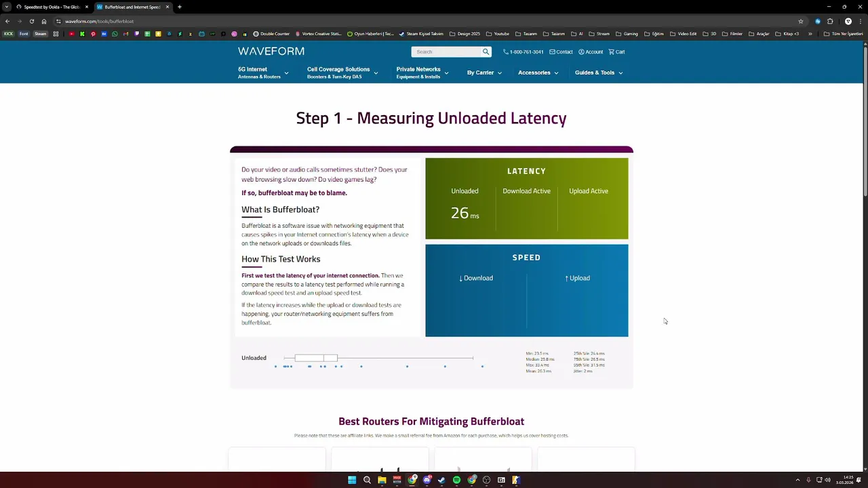Click browser Back arrow
This screenshot has height=488, width=868.
(x=7, y=21)
